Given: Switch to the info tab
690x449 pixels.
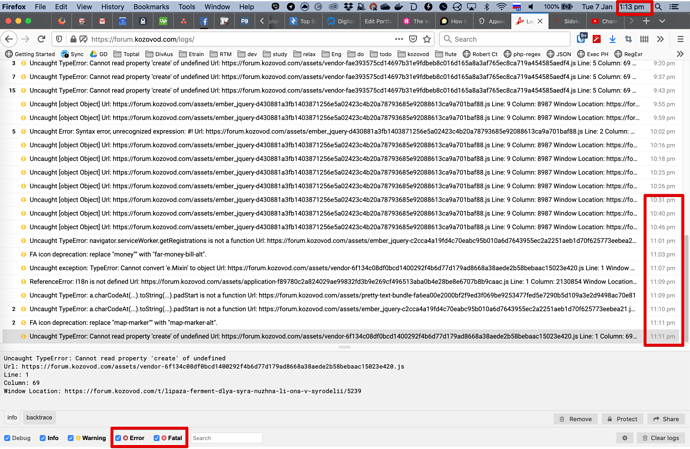Looking at the screenshot, I should (12, 417).
